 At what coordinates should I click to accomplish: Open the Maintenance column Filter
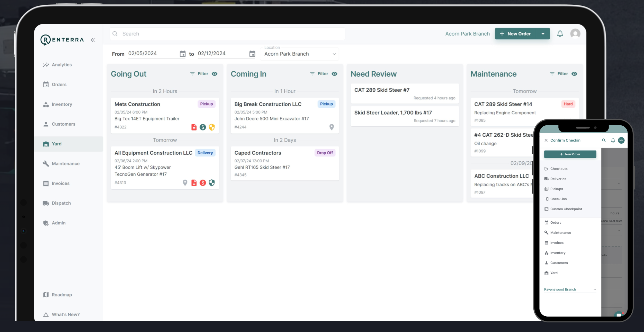pyautogui.click(x=559, y=74)
